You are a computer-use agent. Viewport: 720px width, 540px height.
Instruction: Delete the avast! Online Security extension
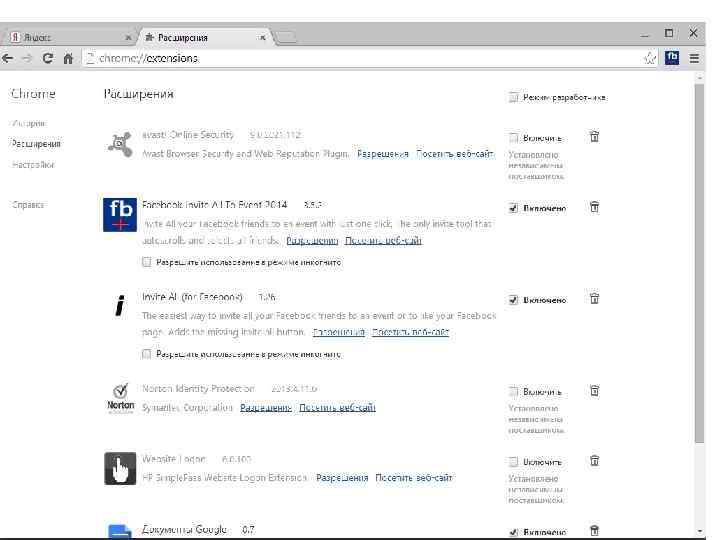(594, 136)
